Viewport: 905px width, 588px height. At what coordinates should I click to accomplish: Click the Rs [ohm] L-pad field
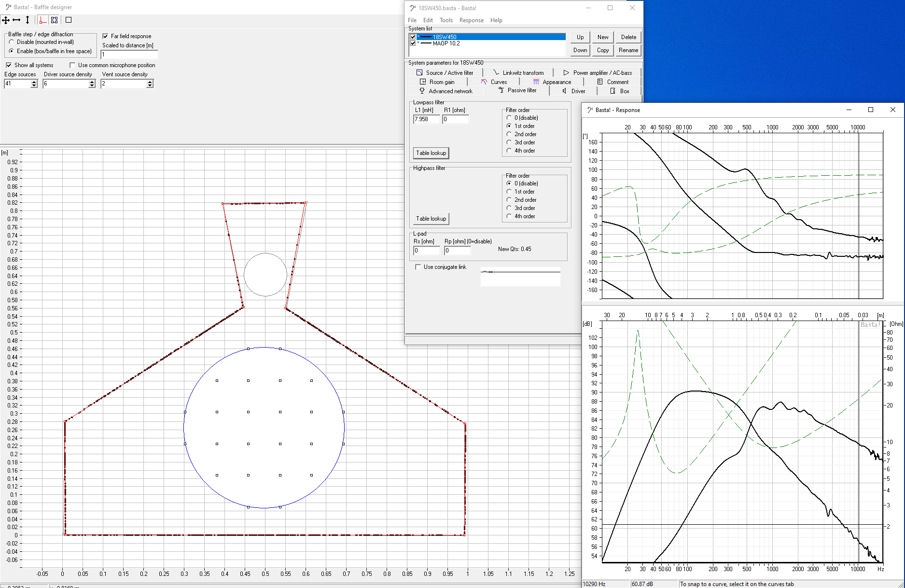[427, 251]
